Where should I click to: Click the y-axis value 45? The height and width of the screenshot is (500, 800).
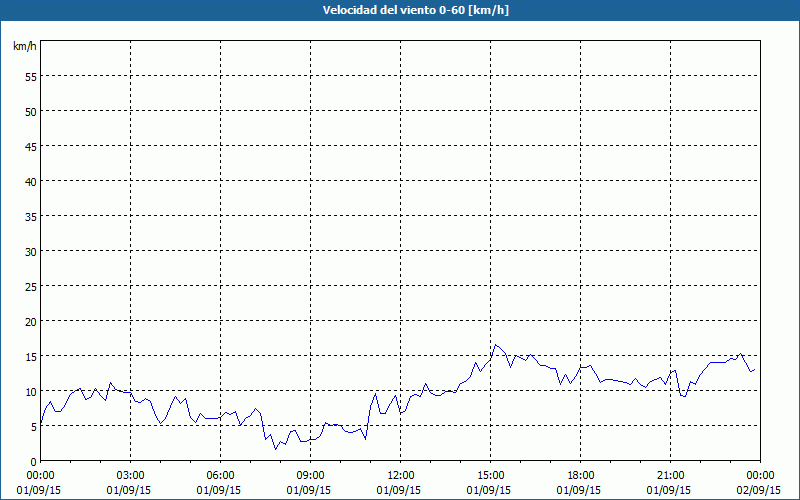31,146
